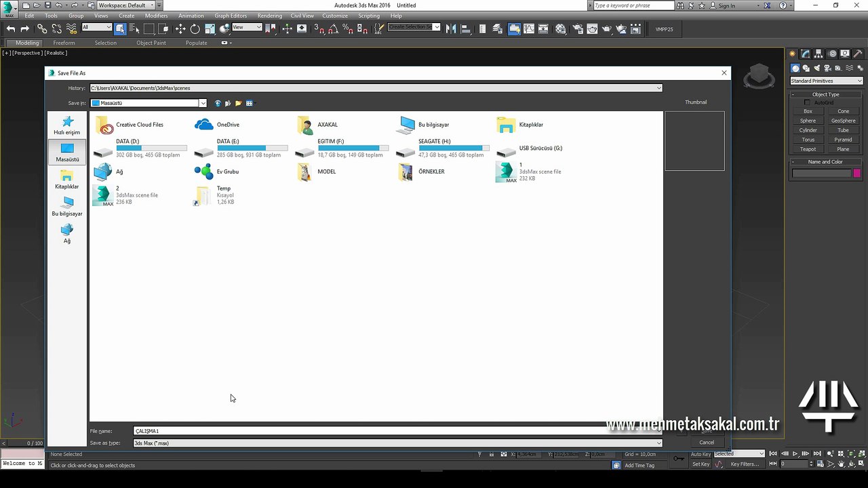Click the Hierarchy panel tab icon
This screenshot has width=868, height=488.
[x=819, y=54]
